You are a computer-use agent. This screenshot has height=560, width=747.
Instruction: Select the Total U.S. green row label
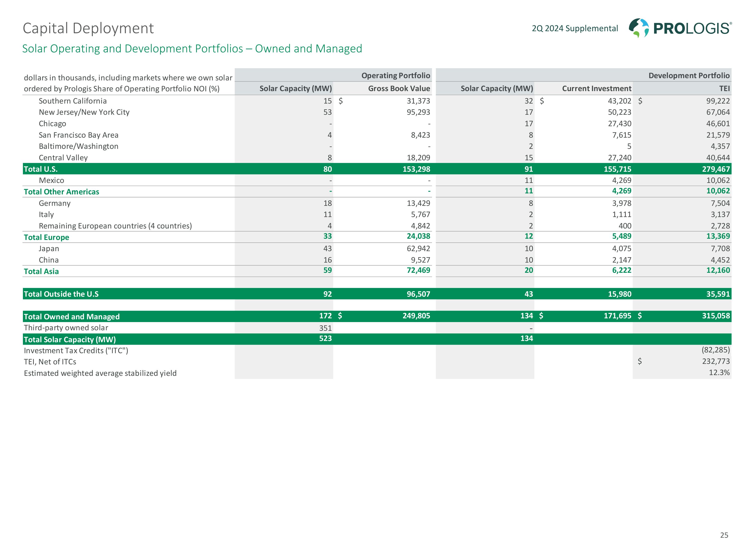41,169
